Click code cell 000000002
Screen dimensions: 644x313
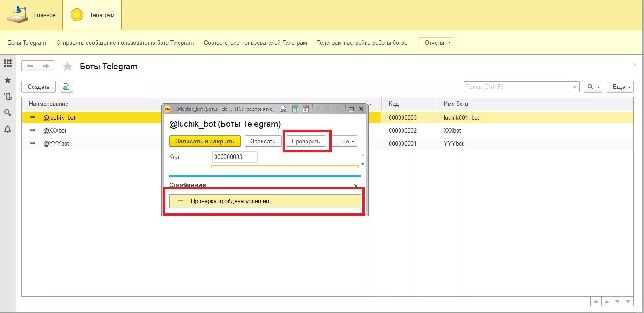point(403,131)
